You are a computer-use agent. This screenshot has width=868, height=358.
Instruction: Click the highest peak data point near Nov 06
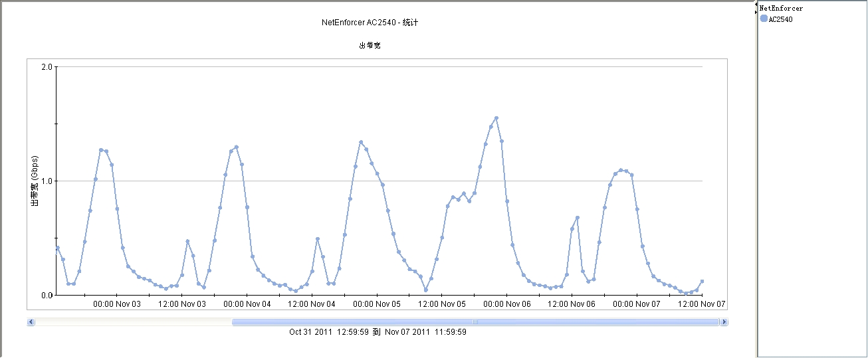(496, 118)
